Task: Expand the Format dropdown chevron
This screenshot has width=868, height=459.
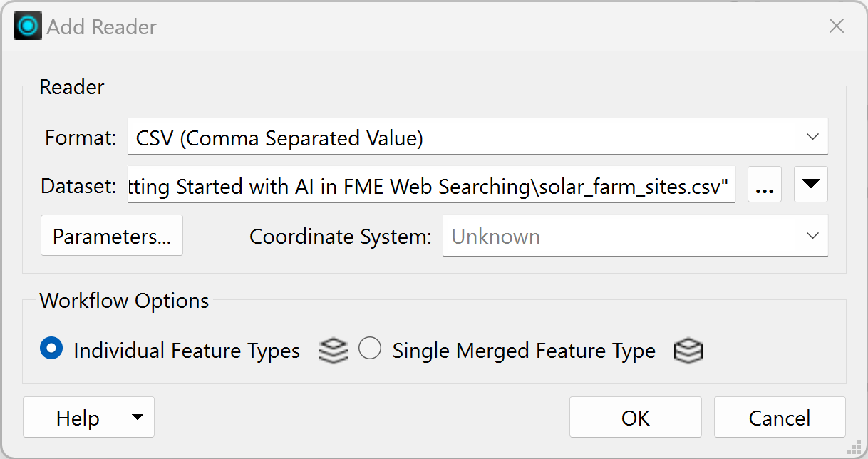Action: [x=812, y=136]
